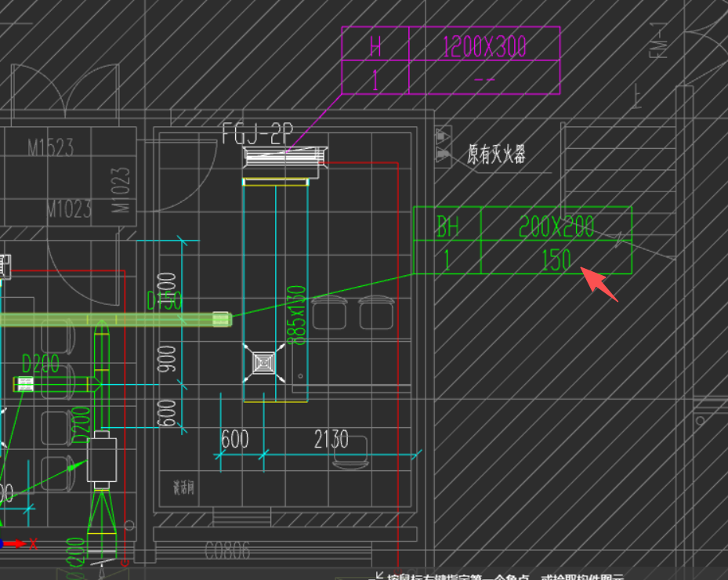Select the magenta "1200X300" size cell

click(x=484, y=44)
